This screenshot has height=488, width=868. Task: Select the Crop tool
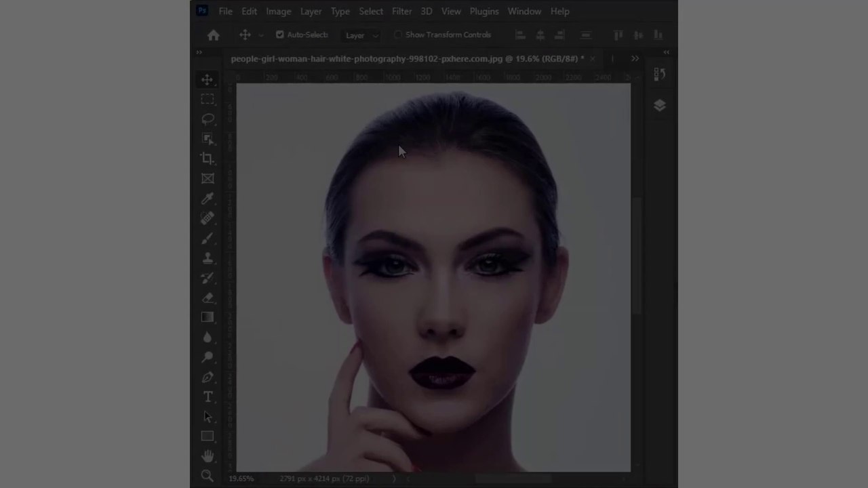point(208,159)
